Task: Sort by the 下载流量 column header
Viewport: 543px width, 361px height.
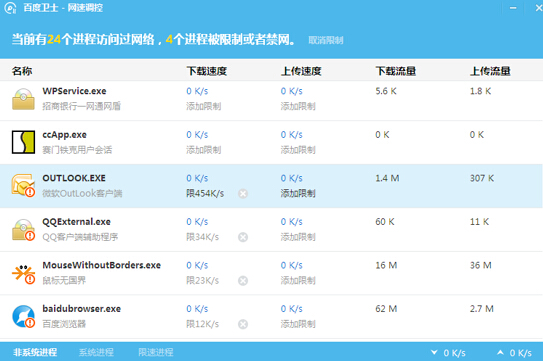Action: 396,71
